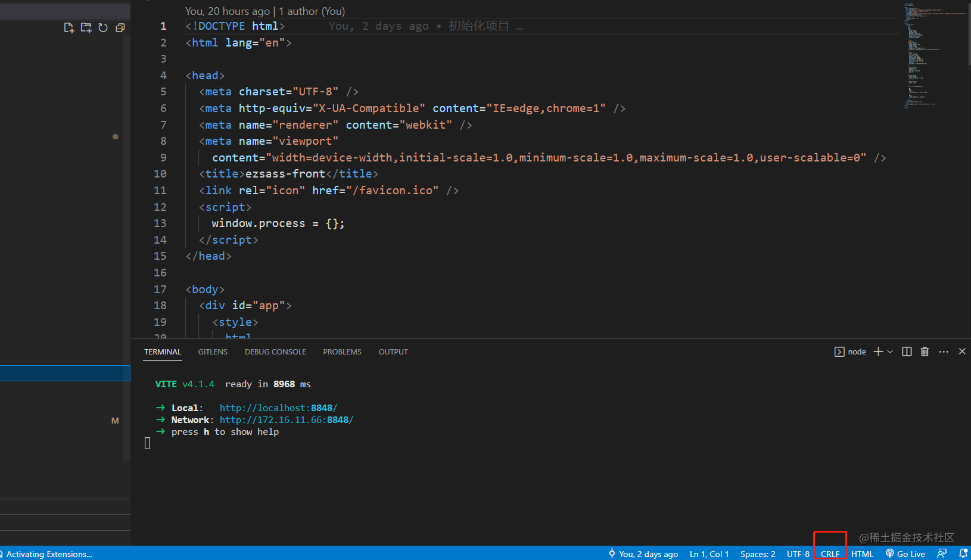
Task: Open the OUTPUT tab
Action: click(393, 351)
